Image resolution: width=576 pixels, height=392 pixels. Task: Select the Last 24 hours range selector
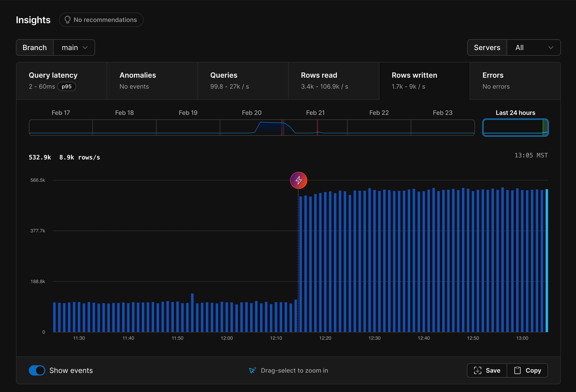point(515,128)
